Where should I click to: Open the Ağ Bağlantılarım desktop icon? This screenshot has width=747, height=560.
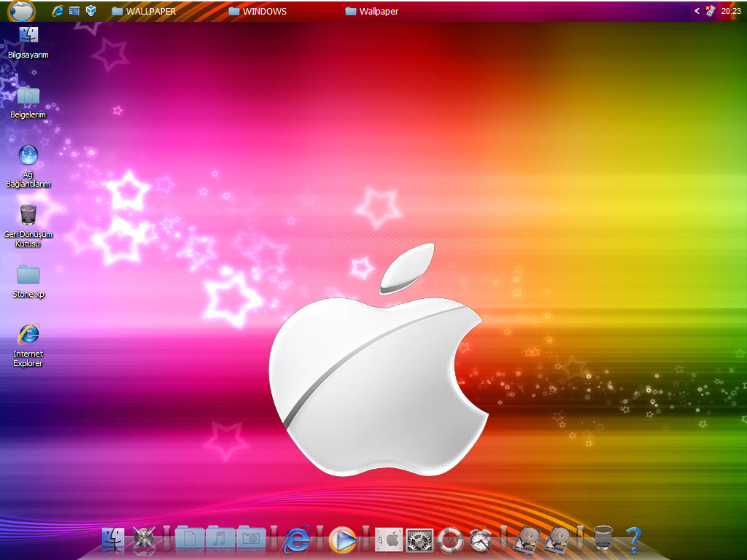point(28,166)
